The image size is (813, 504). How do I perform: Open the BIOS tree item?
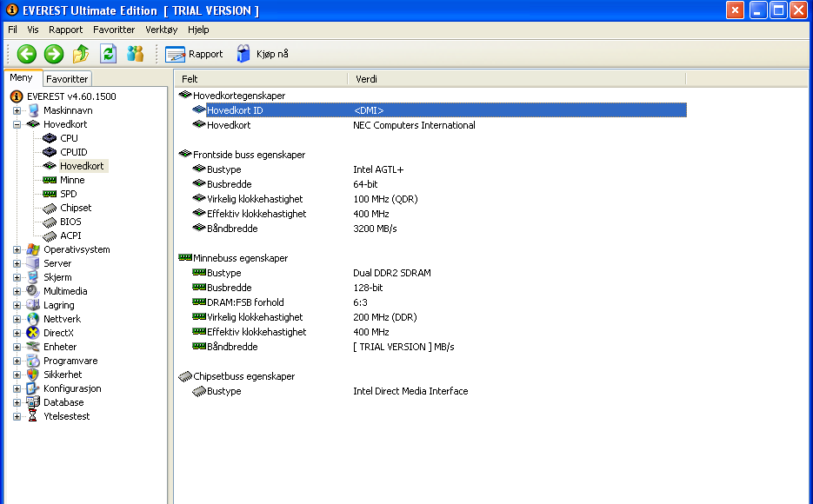tap(70, 222)
